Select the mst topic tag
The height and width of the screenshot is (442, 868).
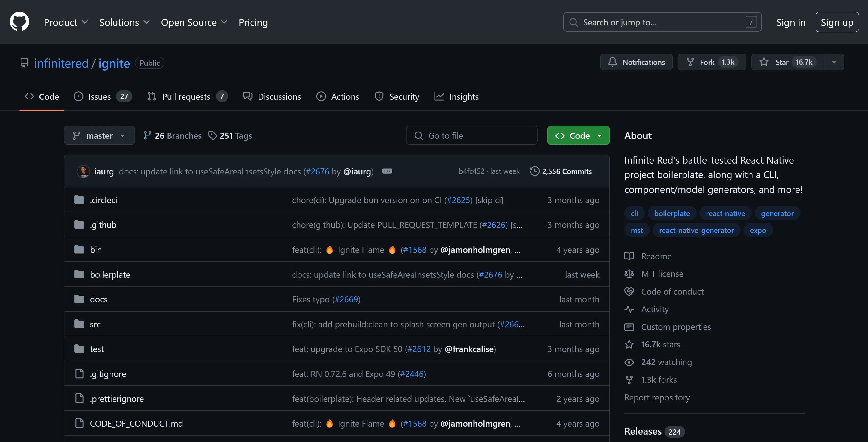(x=637, y=230)
